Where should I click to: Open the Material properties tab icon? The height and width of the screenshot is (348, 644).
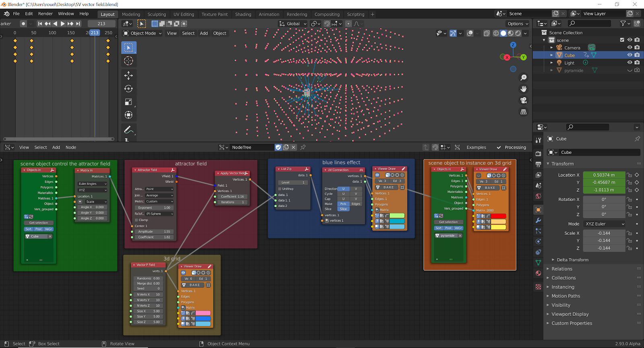click(x=538, y=273)
